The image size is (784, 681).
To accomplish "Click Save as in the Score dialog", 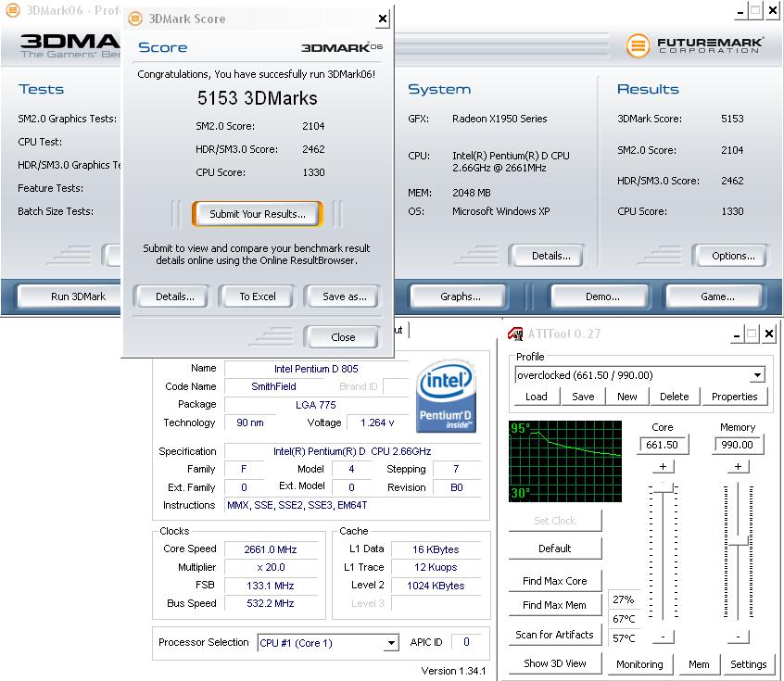I will pyautogui.click(x=344, y=296).
